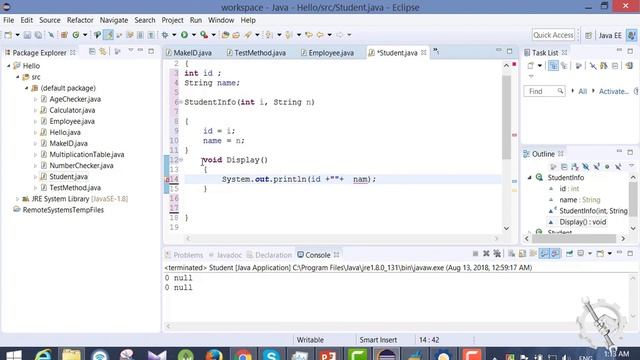Click Next Annotation toolbar icon
This screenshot has height=360, width=640.
pyautogui.click(x=269, y=35)
